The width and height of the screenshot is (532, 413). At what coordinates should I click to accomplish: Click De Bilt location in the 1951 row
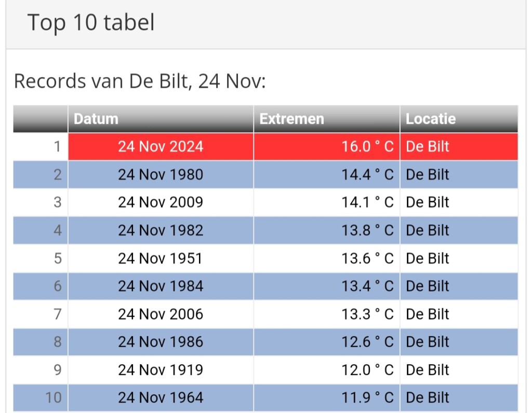tap(428, 259)
